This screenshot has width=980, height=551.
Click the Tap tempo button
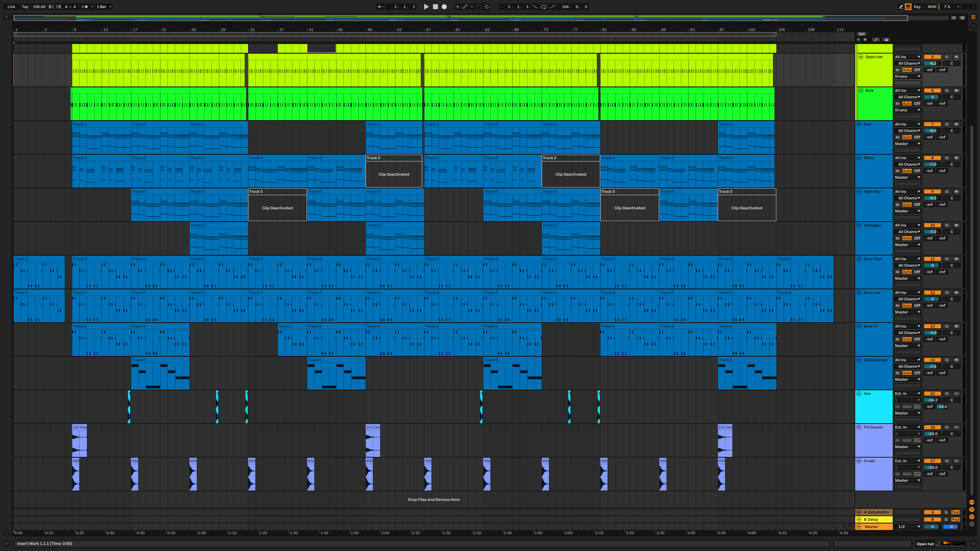point(25,7)
